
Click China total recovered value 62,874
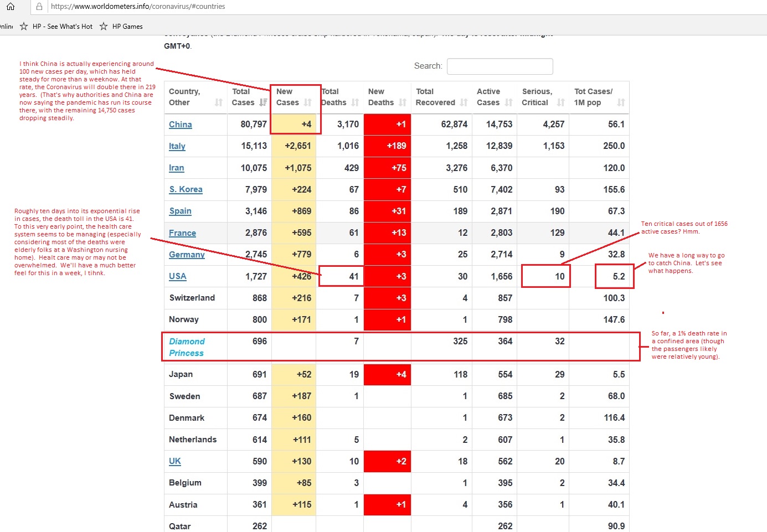click(454, 124)
